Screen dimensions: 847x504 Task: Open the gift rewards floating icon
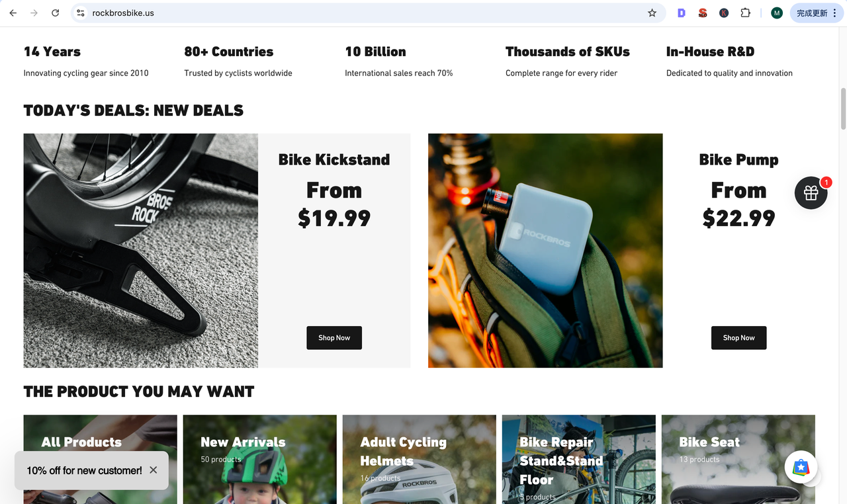tap(811, 193)
